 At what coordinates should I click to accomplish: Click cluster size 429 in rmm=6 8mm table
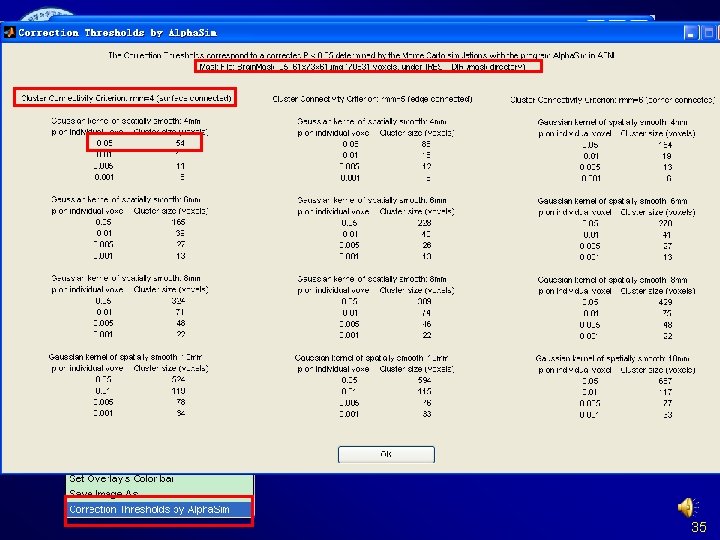click(x=665, y=302)
